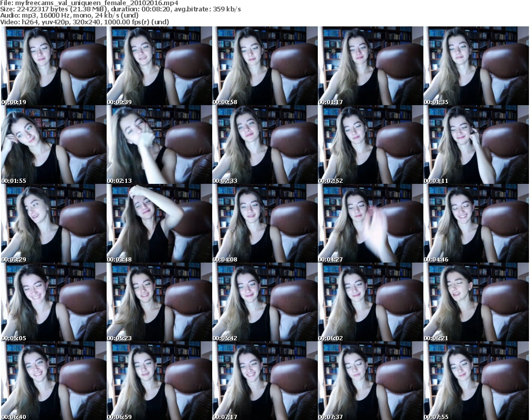Select the frame stamped 00:00:39

coord(159,66)
